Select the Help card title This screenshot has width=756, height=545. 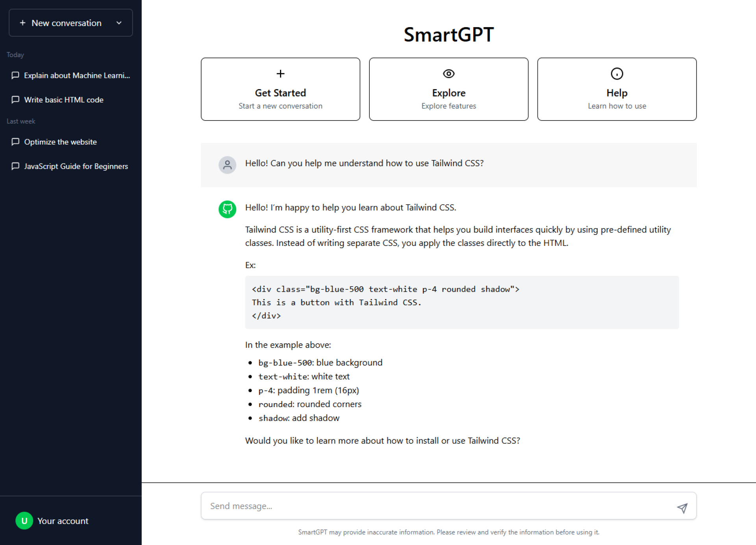click(617, 93)
